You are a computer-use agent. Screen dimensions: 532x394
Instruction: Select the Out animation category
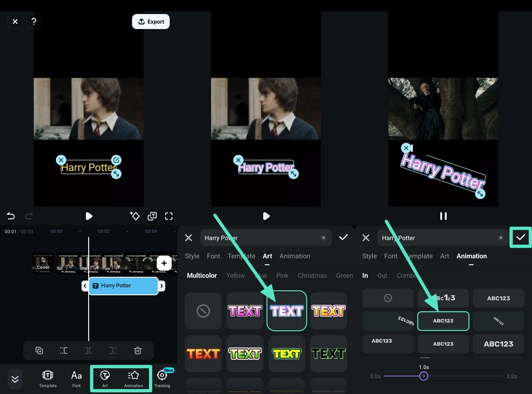(382, 276)
